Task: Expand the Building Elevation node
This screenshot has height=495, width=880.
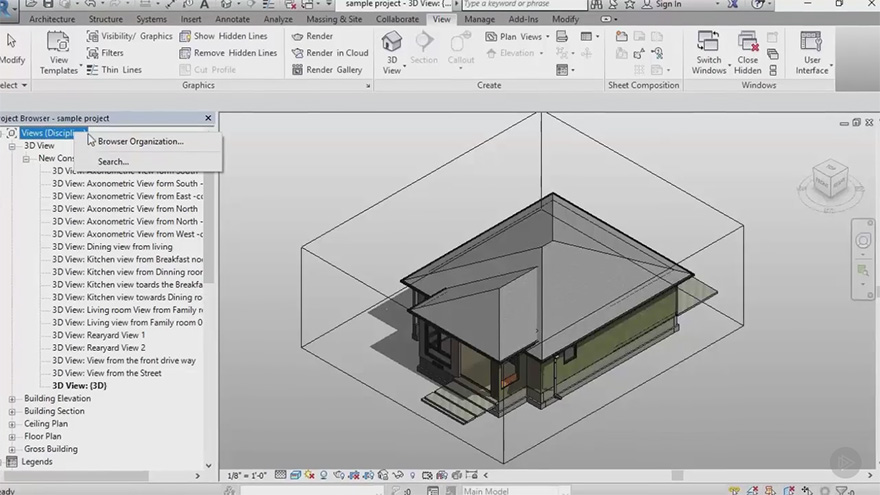Action: (x=12, y=399)
